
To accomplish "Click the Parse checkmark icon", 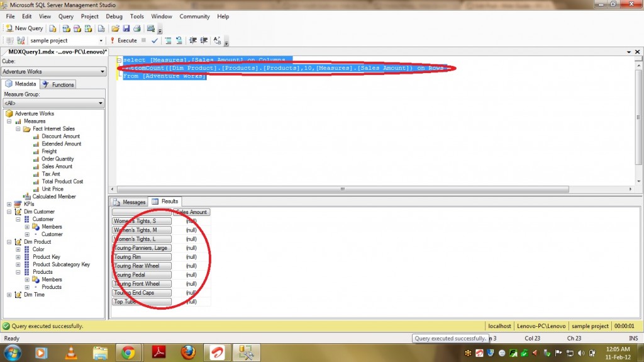I will tap(155, 40).
